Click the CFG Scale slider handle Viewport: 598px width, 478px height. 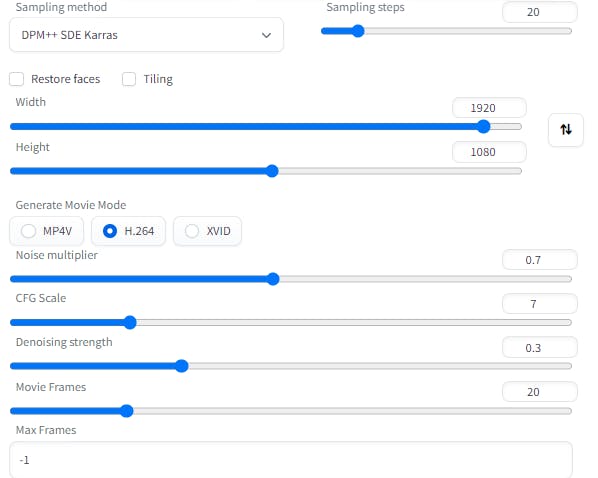click(x=130, y=322)
